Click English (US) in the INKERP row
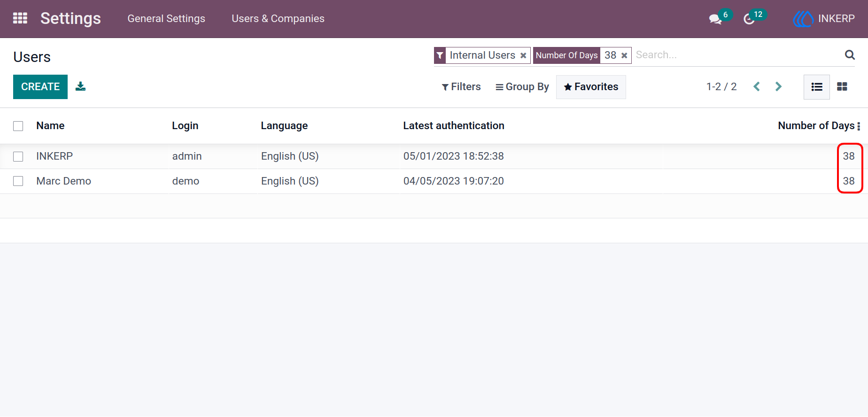The height and width of the screenshot is (417, 868). pyautogui.click(x=290, y=156)
